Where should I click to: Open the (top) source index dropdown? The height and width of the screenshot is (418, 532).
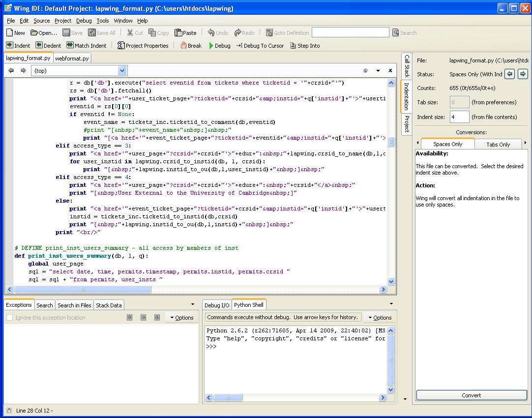tap(79, 71)
